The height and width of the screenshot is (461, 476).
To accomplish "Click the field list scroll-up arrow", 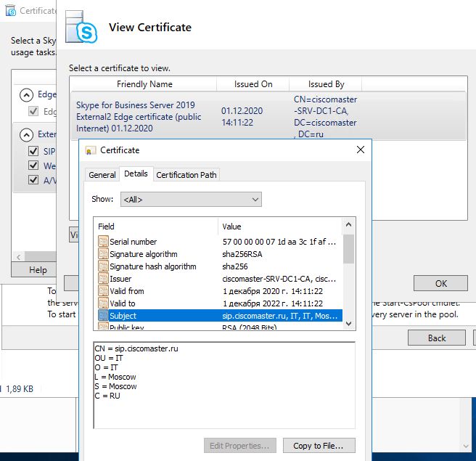I will click(348, 225).
